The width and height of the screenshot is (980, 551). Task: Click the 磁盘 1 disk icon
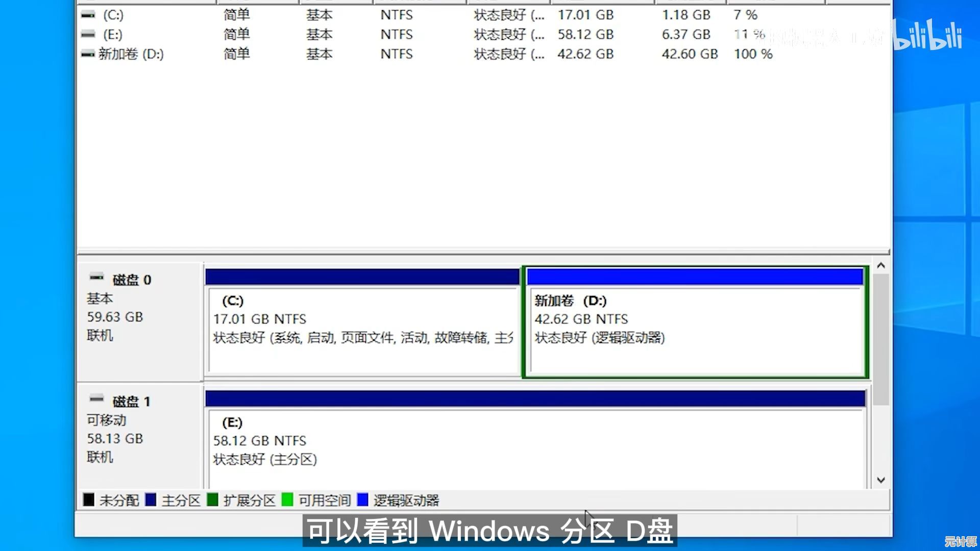click(96, 398)
